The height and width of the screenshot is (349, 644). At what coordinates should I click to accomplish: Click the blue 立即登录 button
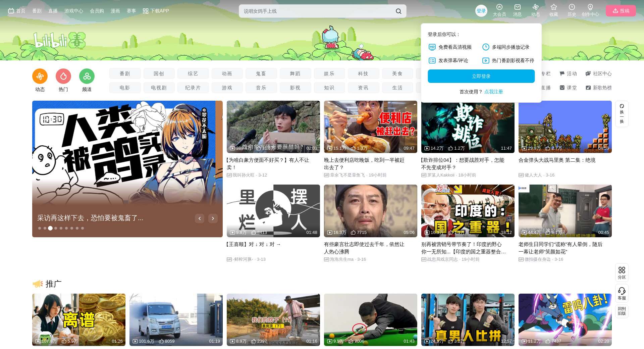[481, 76]
